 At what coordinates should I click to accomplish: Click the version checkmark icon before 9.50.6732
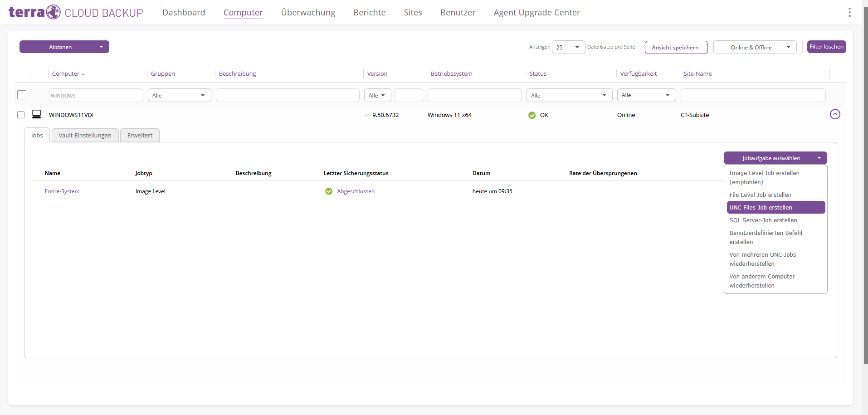click(366, 115)
